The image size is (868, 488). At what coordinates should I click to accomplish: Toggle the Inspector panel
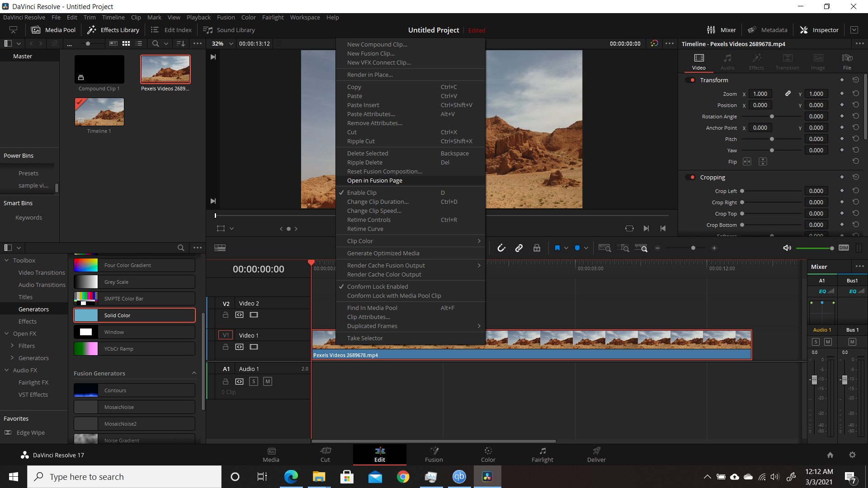(819, 30)
